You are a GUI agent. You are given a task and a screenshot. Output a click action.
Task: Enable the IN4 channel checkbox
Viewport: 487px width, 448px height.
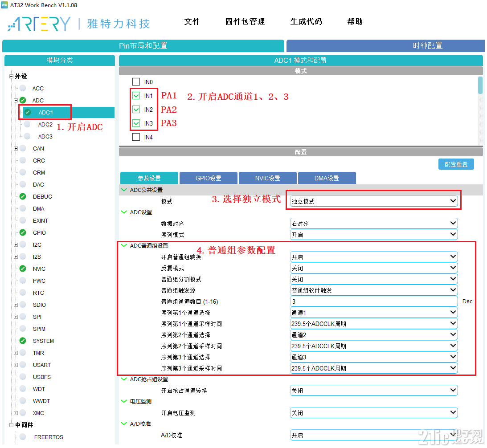(136, 137)
